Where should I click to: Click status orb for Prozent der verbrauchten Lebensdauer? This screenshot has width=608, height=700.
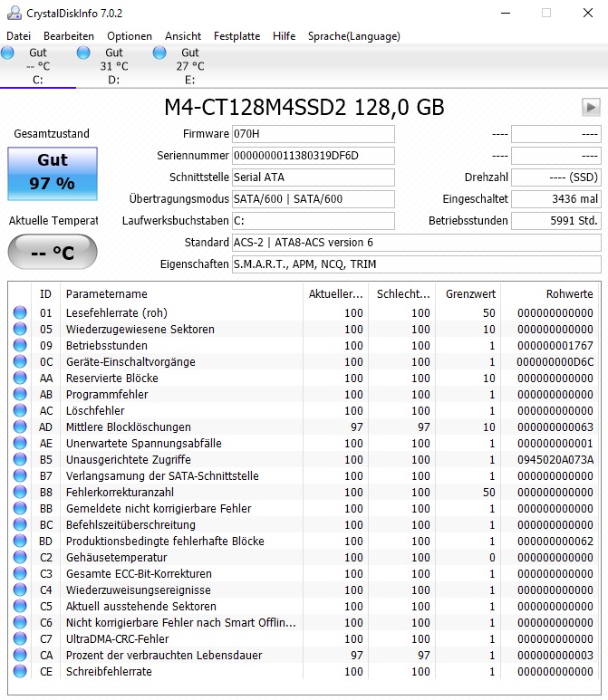tap(20, 655)
